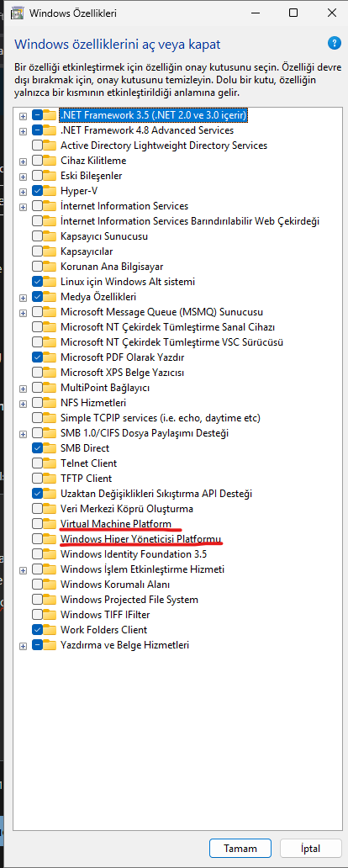Uncheck the Work Folders Client checkbox
The image size is (348, 868).
click(x=37, y=629)
